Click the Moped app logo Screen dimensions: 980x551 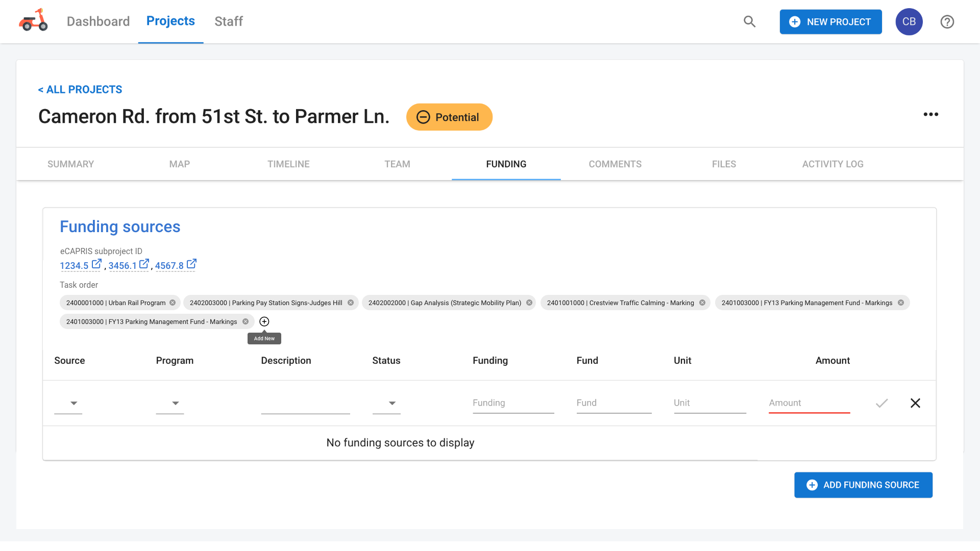point(33,21)
